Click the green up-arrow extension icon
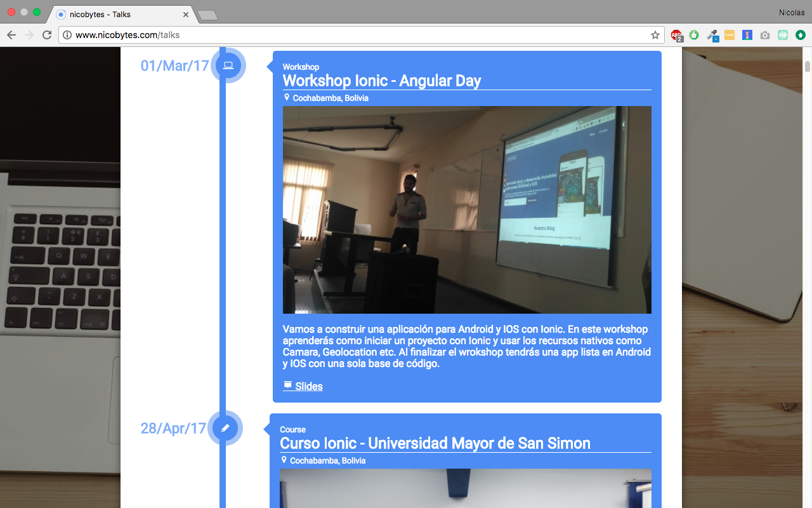812x508 pixels. point(801,35)
